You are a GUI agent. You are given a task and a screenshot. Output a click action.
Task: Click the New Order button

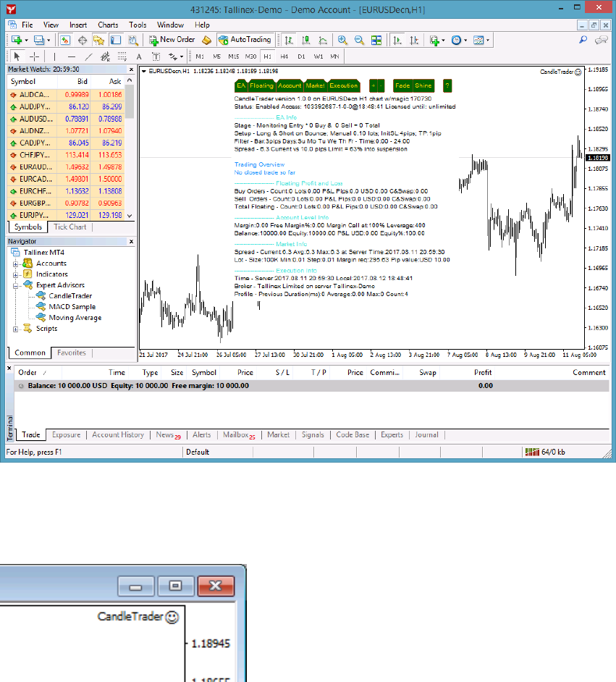click(x=172, y=40)
